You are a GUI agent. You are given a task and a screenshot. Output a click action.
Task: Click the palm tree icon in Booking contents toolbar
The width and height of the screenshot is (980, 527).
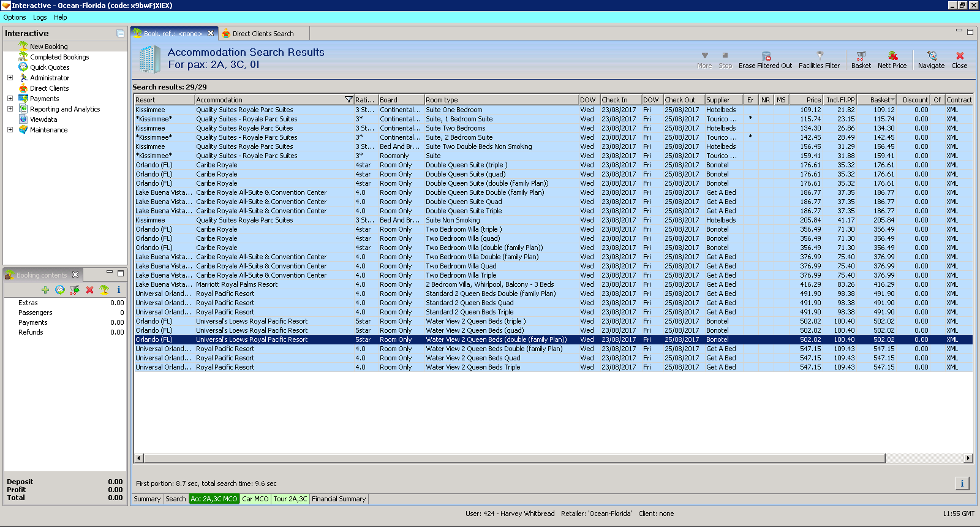coord(104,290)
